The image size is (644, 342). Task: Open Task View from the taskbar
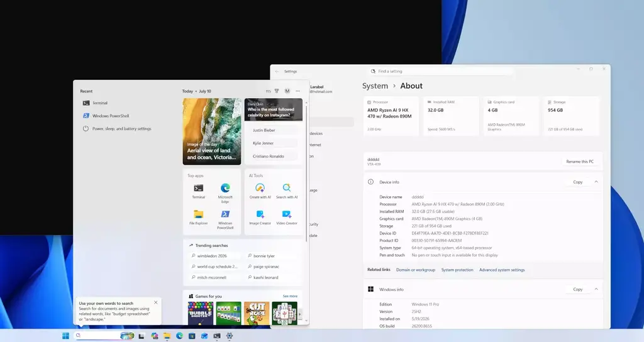142,336
